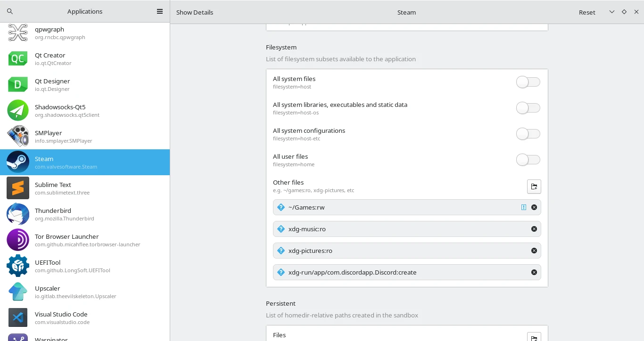
Task: Click the warning icon on ~/Games:rw row
Action: click(523, 207)
